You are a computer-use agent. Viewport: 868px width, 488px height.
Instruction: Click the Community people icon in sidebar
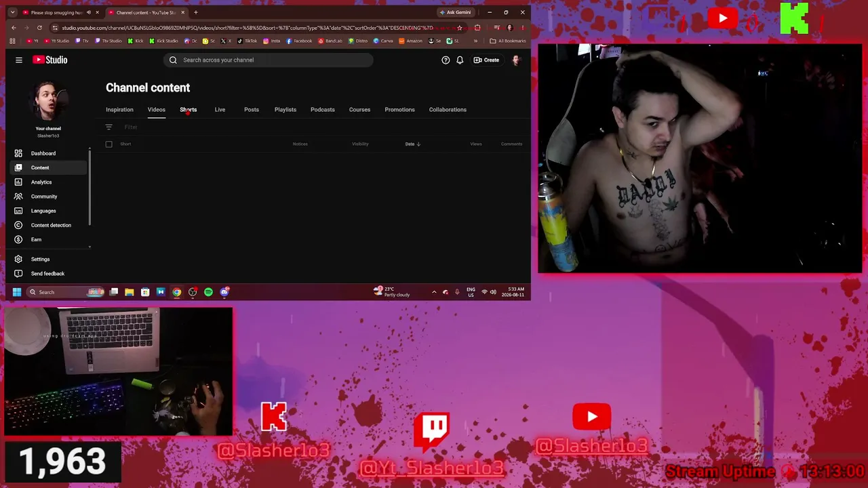coord(18,196)
